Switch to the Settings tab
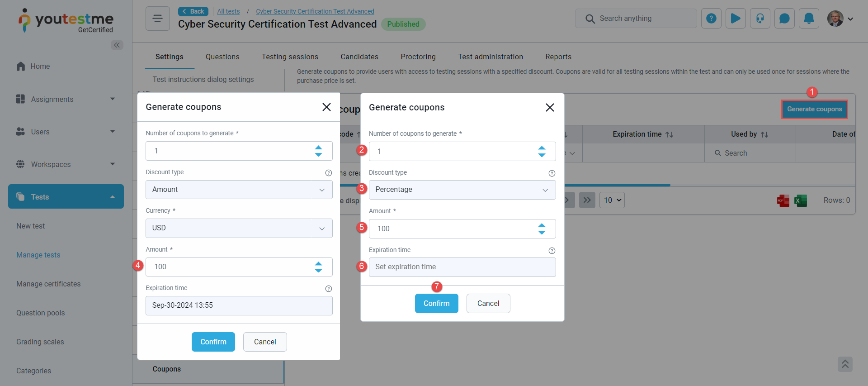Screen dimensions: 868x386 [170, 57]
